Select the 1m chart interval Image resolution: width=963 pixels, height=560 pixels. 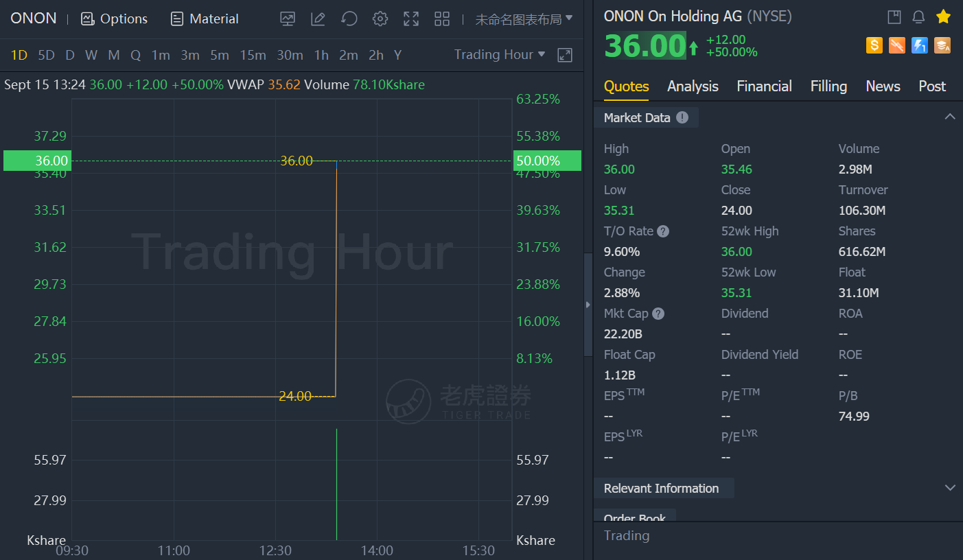(x=161, y=55)
